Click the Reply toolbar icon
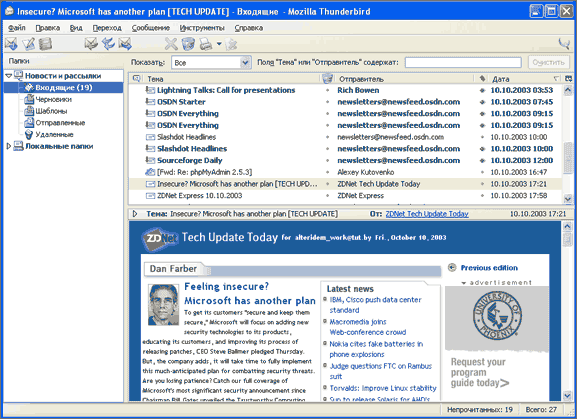This screenshot has width=577, height=419. pos(91,44)
